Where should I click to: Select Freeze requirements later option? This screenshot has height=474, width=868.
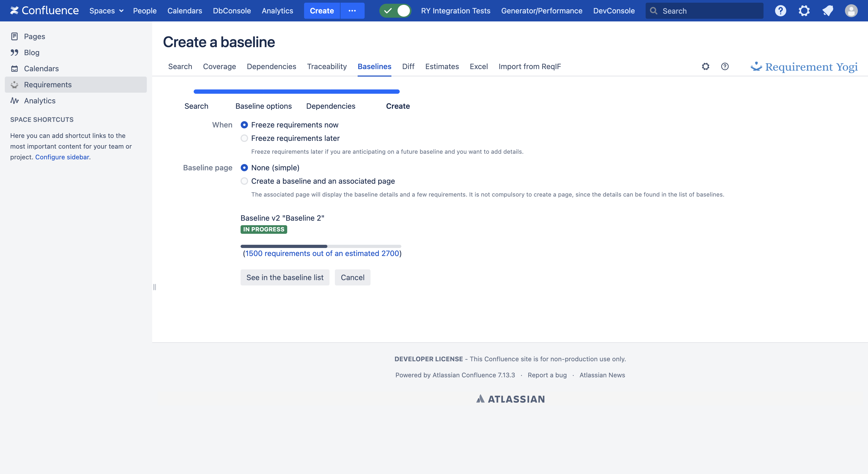[244, 138]
